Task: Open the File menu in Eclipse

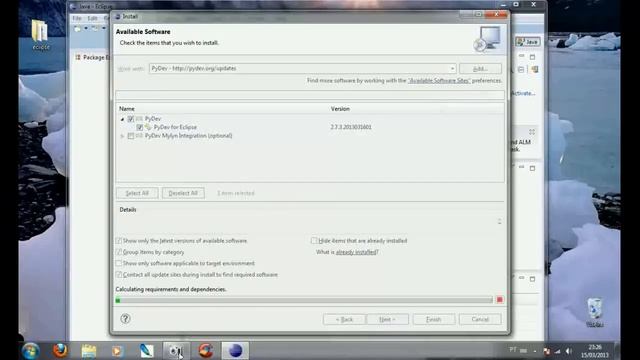Action: (x=77, y=18)
